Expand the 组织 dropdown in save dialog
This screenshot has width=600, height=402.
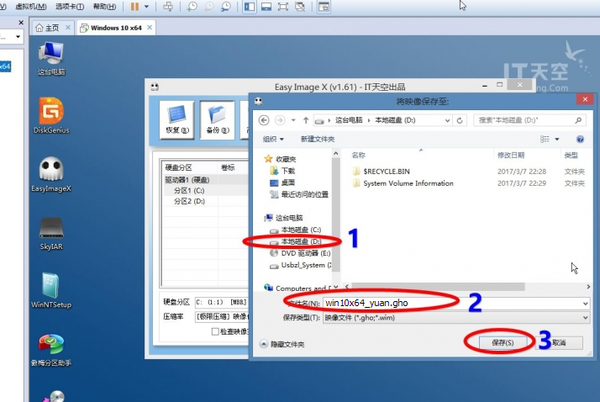click(x=273, y=139)
